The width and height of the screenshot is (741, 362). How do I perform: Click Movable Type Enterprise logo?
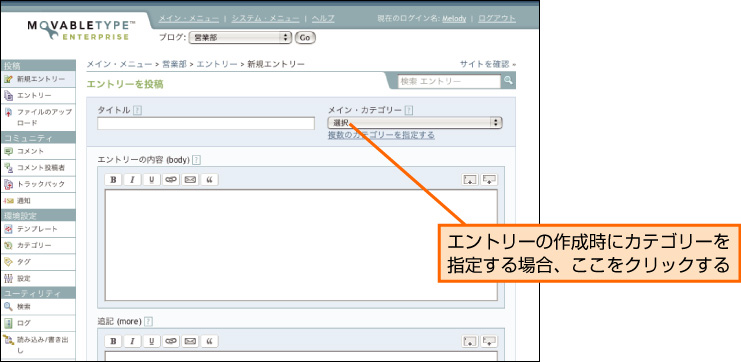tap(81, 30)
